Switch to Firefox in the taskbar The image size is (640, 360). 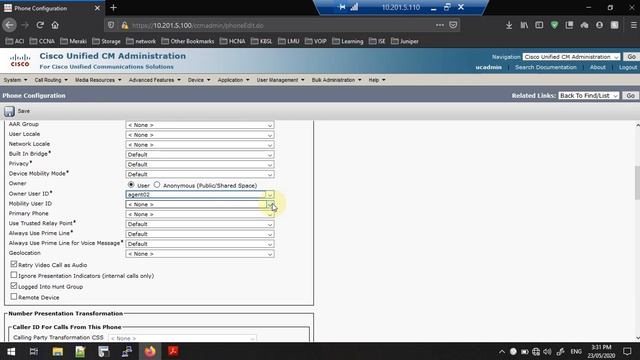[150, 351]
